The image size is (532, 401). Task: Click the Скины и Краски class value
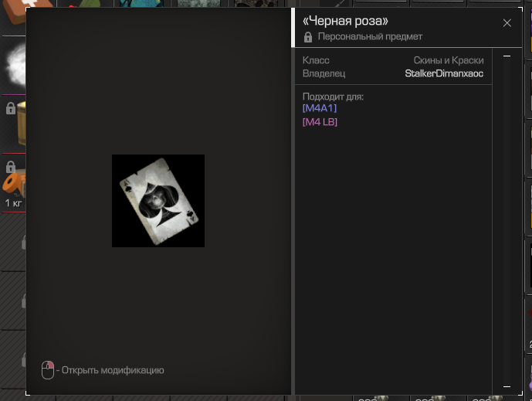click(x=449, y=60)
